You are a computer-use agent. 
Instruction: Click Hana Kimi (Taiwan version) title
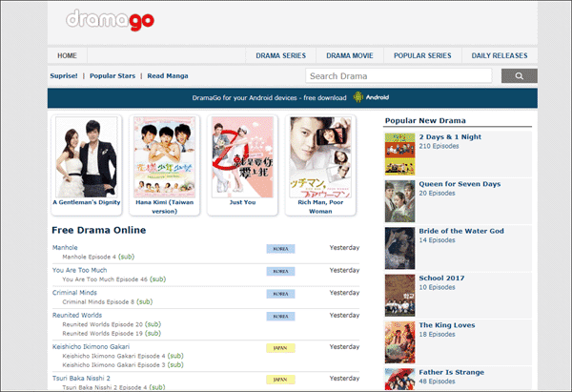[165, 207]
